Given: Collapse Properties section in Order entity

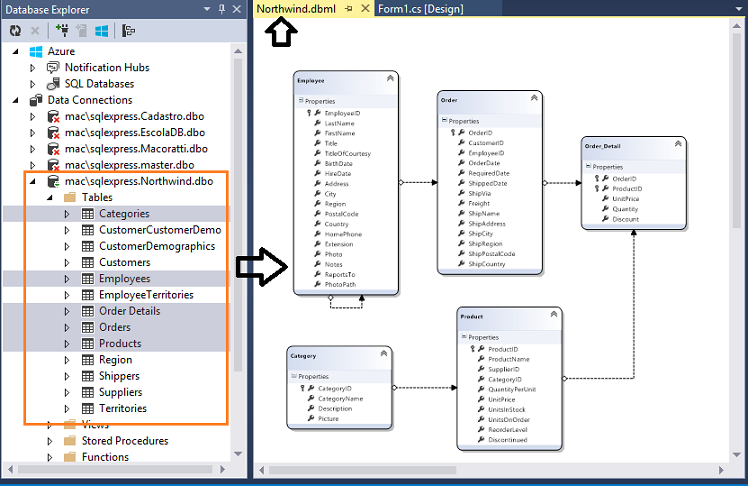Looking at the screenshot, I should (445, 121).
